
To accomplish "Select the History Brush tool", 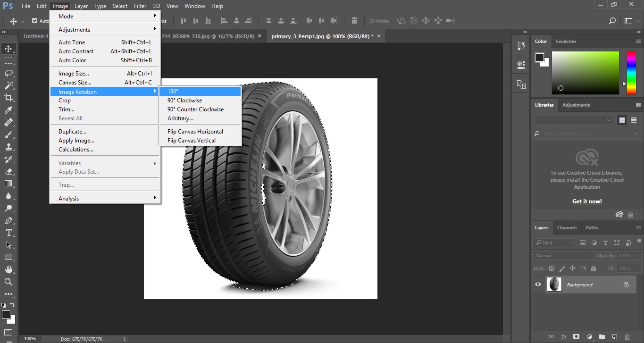I will pos(8,159).
